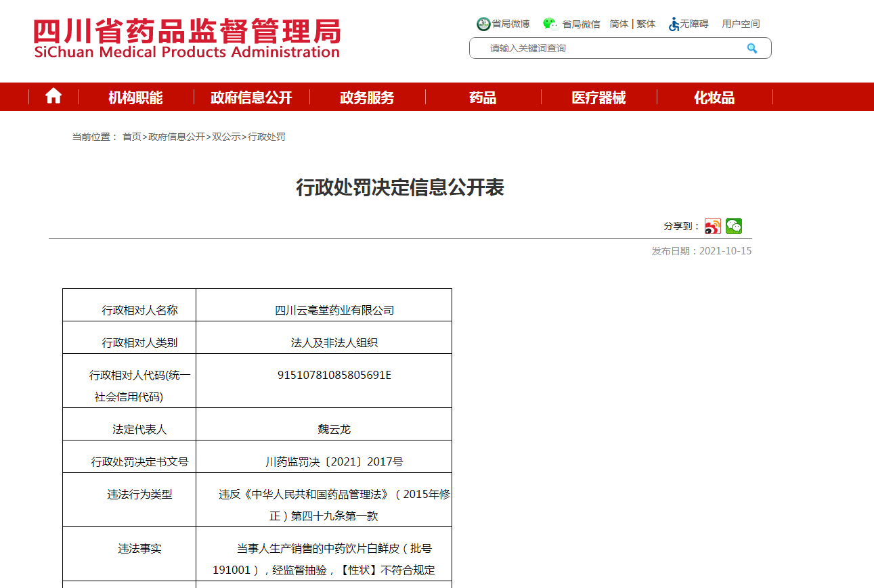This screenshot has width=874, height=588.
Task: Open the 医疗器械 menu
Action: click(x=598, y=97)
